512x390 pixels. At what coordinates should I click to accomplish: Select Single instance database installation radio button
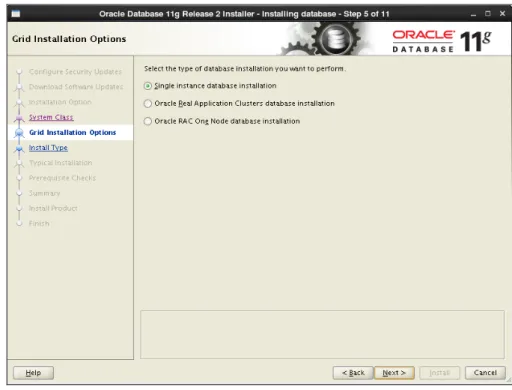(148, 86)
